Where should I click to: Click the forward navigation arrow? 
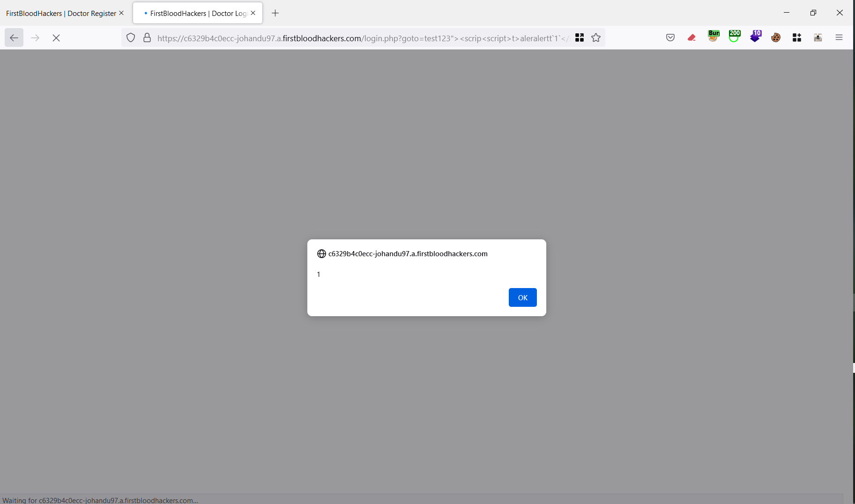pyautogui.click(x=35, y=38)
